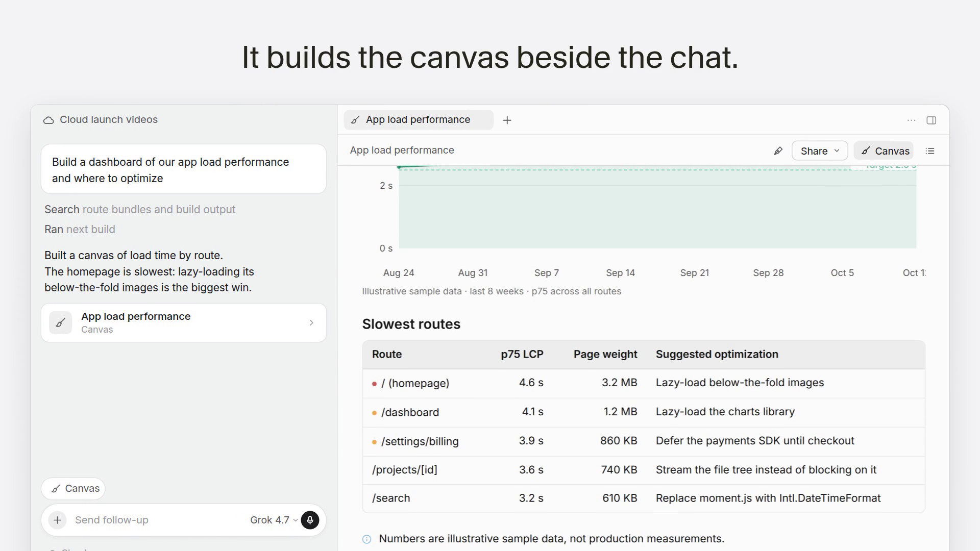Select the /dashboard route row
This screenshot has height=551, width=980.
tap(644, 412)
